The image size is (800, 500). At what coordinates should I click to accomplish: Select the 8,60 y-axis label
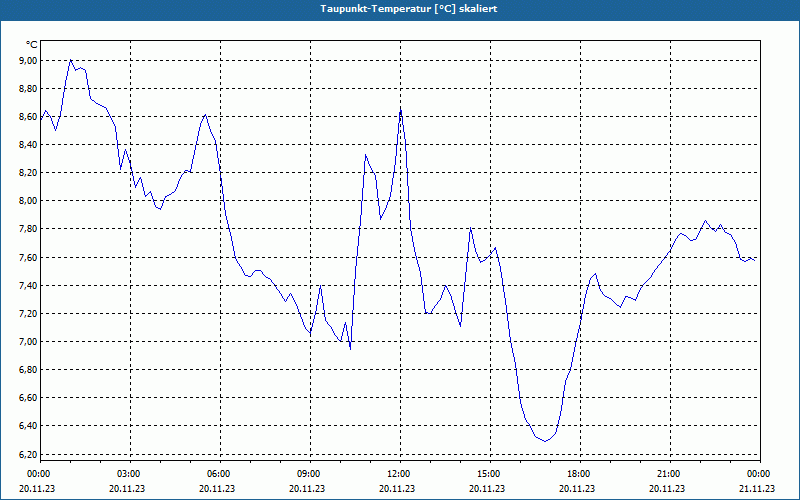(x=29, y=117)
